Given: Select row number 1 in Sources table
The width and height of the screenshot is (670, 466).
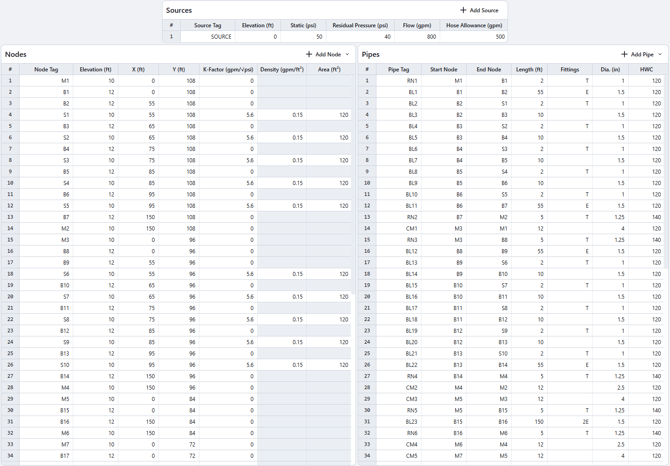Looking at the screenshot, I should 171,37.
